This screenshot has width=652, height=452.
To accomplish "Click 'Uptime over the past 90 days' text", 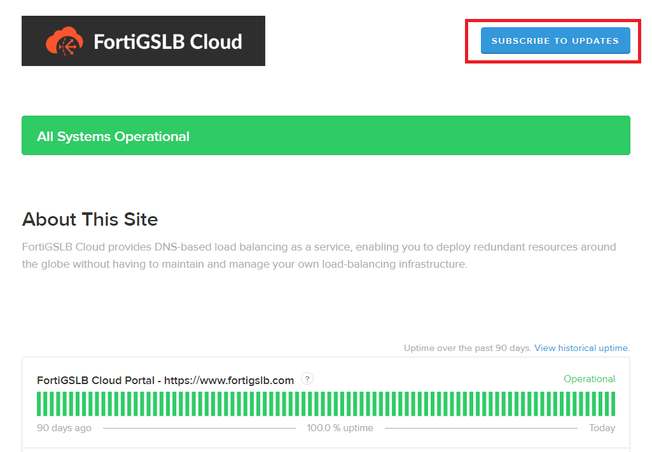I will click(467, 348).
